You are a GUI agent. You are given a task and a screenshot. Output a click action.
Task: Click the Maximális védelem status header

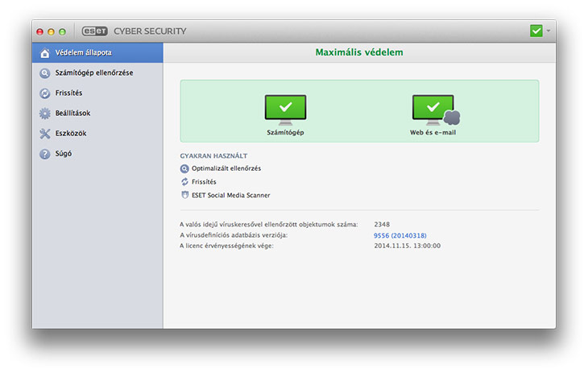pyautogui.click(x=359, y=52)
